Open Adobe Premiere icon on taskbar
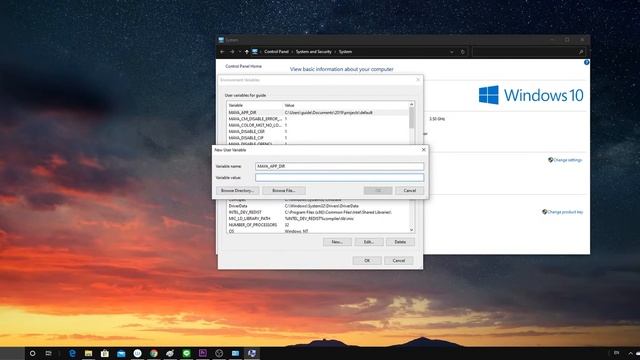 click(x=203, y=353)
